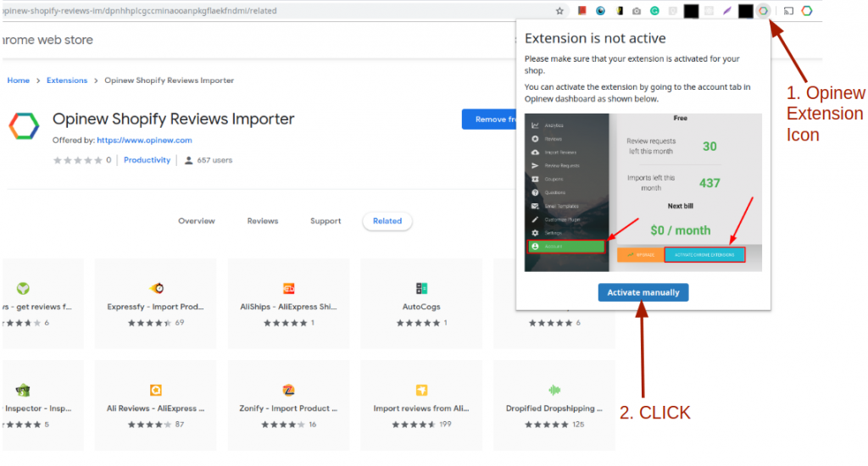Click the dashboard instructions image in popup
Viewport: 868px width, 466px height.
point(643,192)
